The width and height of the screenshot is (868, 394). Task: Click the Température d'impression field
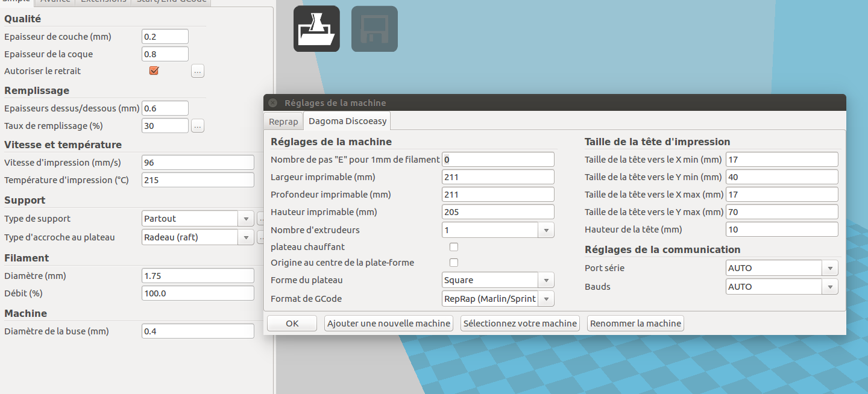point(198,180)
